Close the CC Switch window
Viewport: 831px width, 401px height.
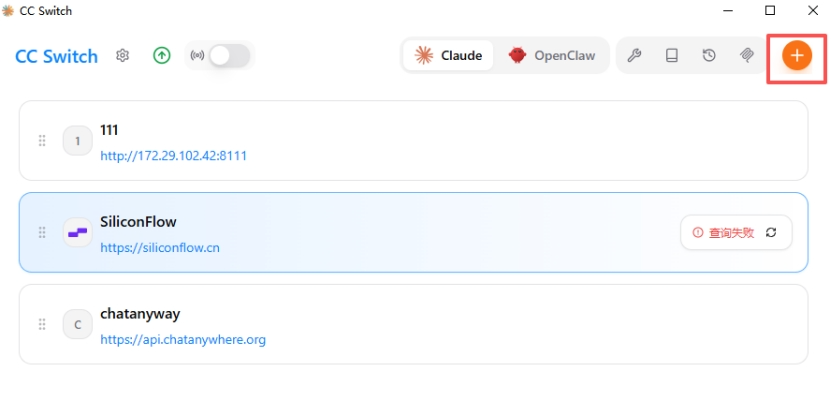click(x=813, y=11)
